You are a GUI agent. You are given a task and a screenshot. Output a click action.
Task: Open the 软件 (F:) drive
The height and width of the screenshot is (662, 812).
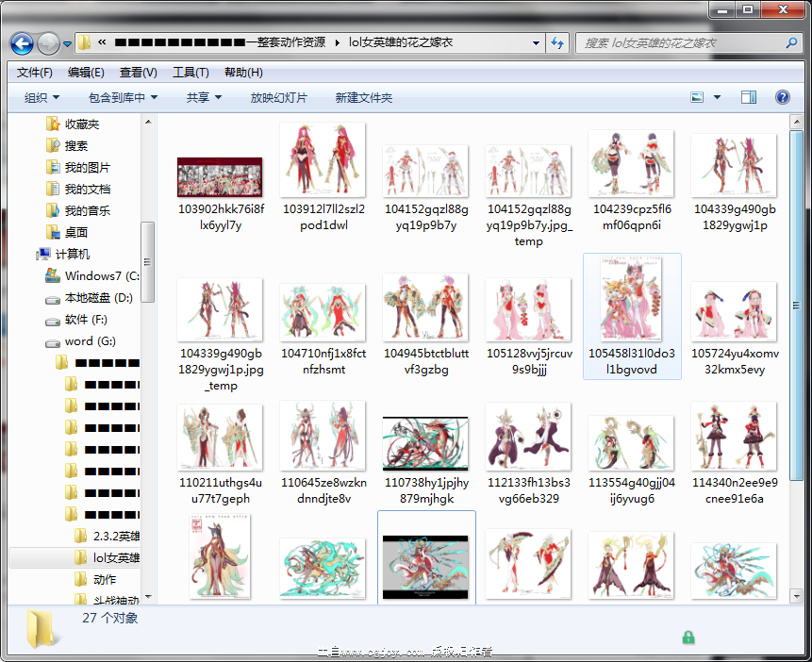(86, 320)
